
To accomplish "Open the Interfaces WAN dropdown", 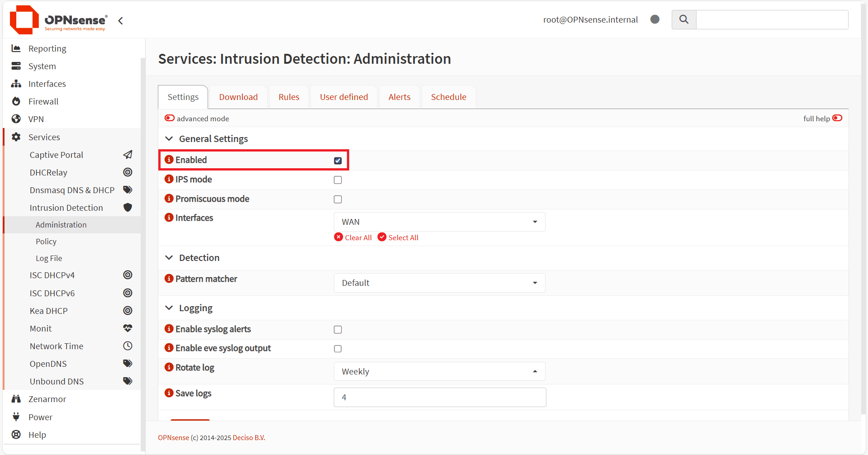I will 439,222.
